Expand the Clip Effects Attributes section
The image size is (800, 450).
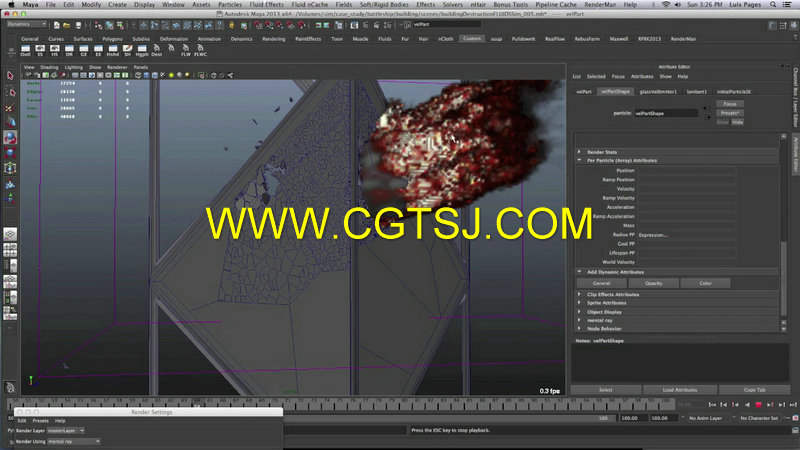coord(579,294)
